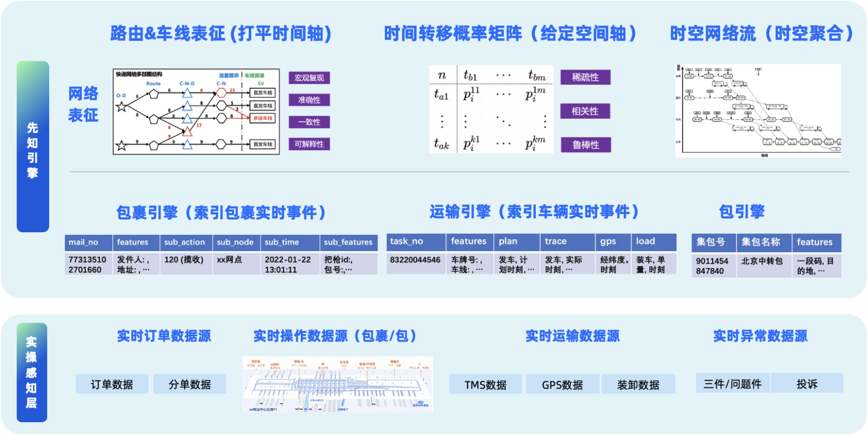Select the 先知引擎 vertical side tab
This screenshot has height=435, width=868.
[x=33, y=147]
